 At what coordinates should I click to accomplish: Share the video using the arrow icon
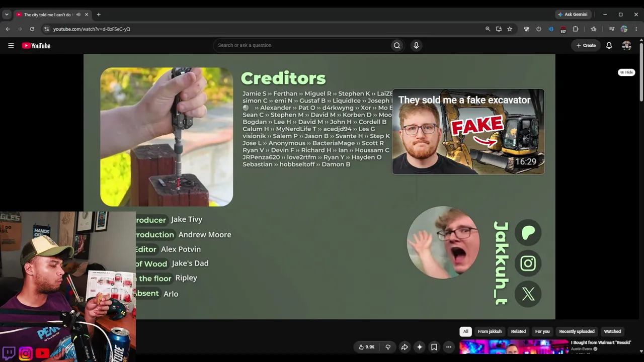point(405,347)
